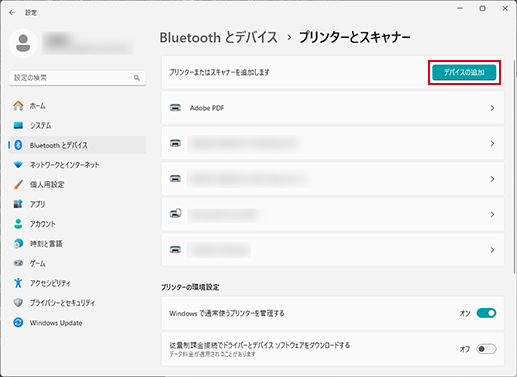This screenshot has height=377, width=517.
Task: Enable 従量制課金接続 driver download toggle
Action: pyautogui.click(x=486, y=349)
